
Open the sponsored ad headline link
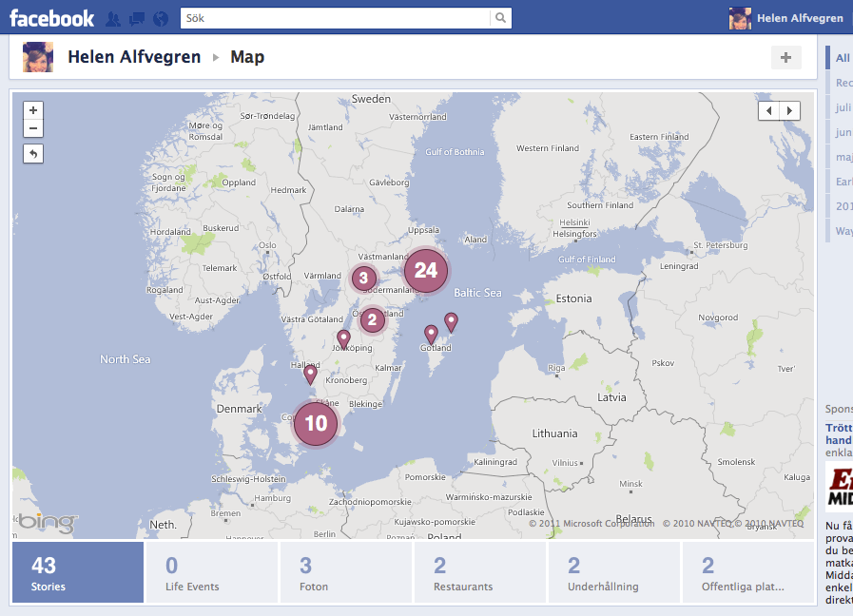coord(839,433)
